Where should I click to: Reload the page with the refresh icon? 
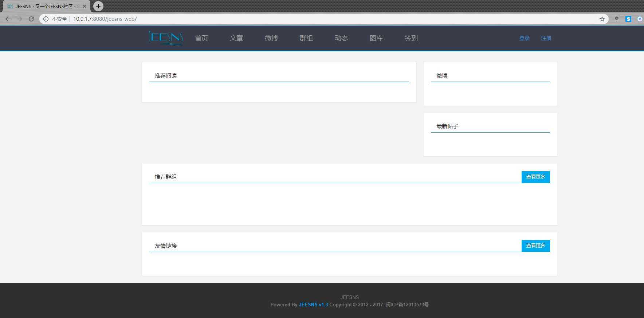pyautogui.click(x=31, y=19)
